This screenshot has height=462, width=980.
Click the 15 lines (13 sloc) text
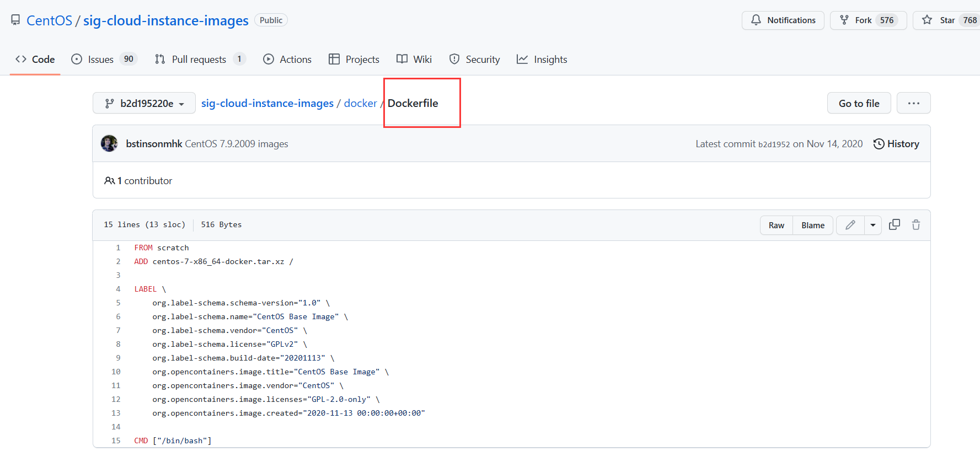click(144, 224)
